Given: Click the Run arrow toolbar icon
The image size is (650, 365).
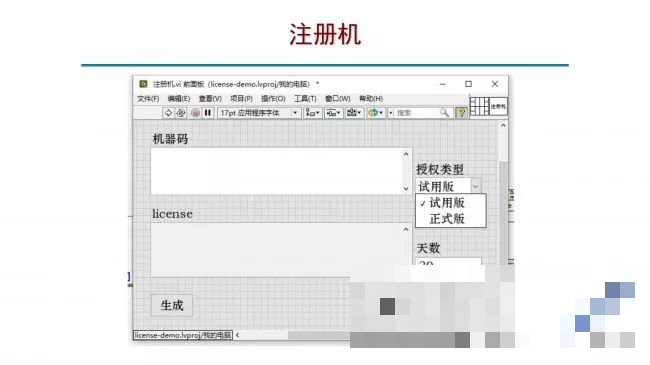Looking at the screenshot, I should tap(168, 113).
